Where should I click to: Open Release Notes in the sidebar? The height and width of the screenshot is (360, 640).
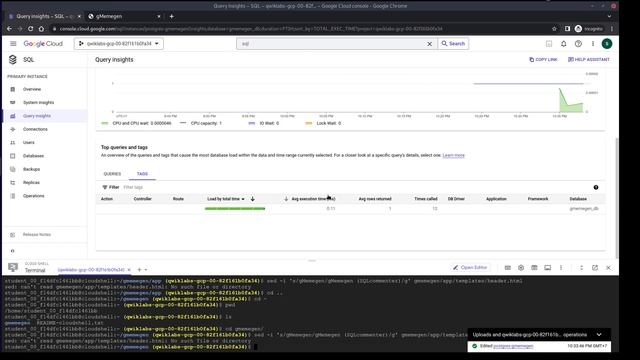pos(37,235)
